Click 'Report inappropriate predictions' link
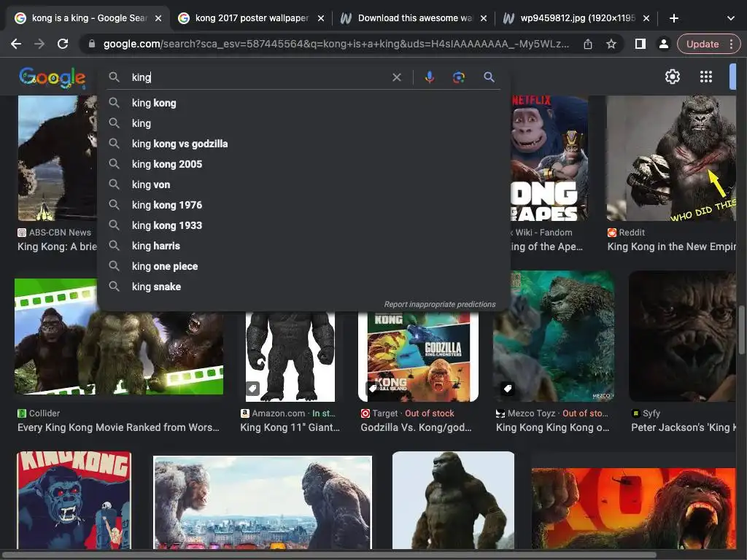Image resolution: width=747 pixels, height=560 pixels. tap(440, 304)
